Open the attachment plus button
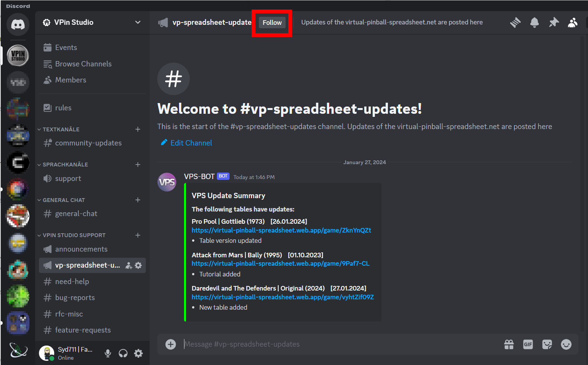588x365 pixels. tap(171, 344)
